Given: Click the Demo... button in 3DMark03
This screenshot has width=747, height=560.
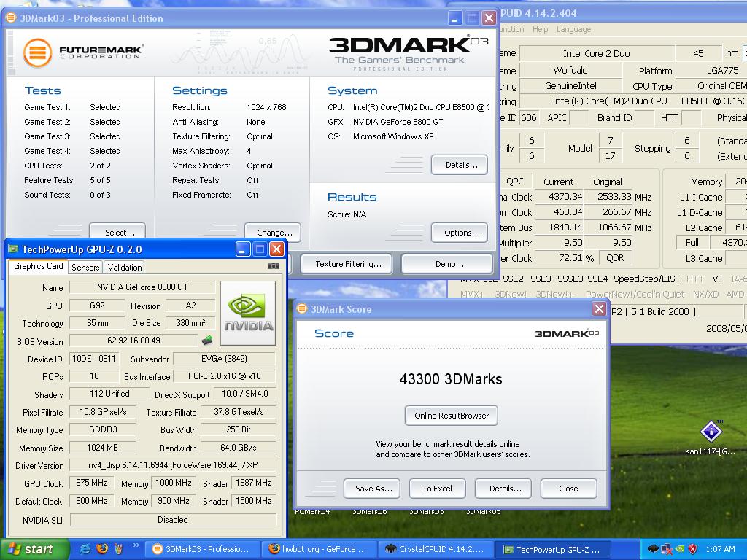Looking at the screenshot, I should pos(447,264).
